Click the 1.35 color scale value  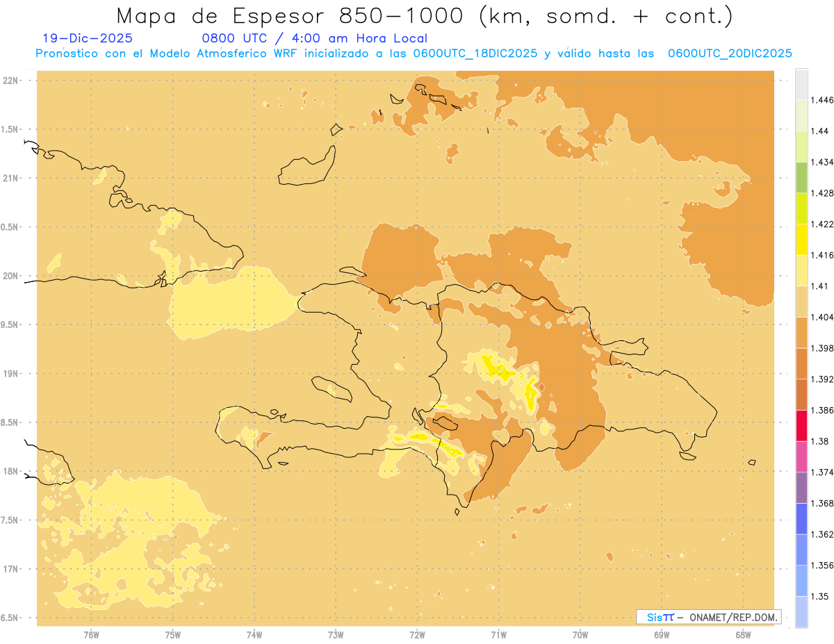pyautogui.click(x=820, y=596)
